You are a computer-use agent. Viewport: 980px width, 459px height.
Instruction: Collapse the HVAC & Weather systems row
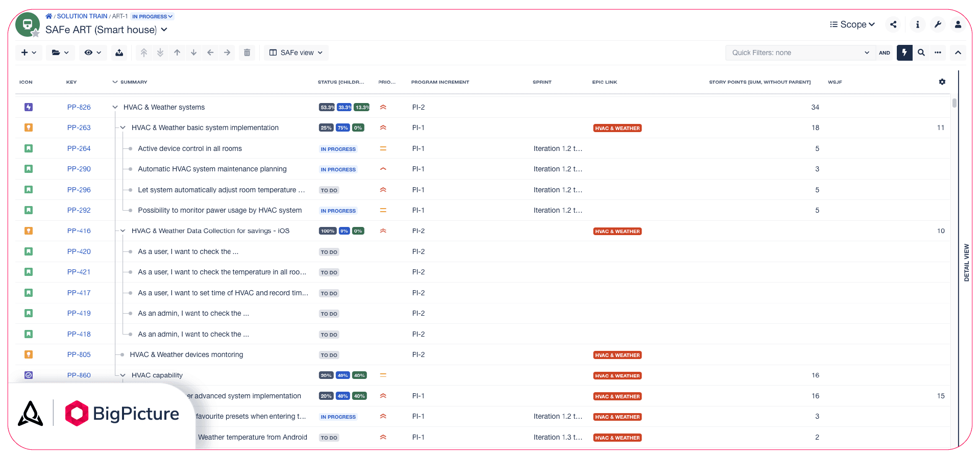coord(115,107)
